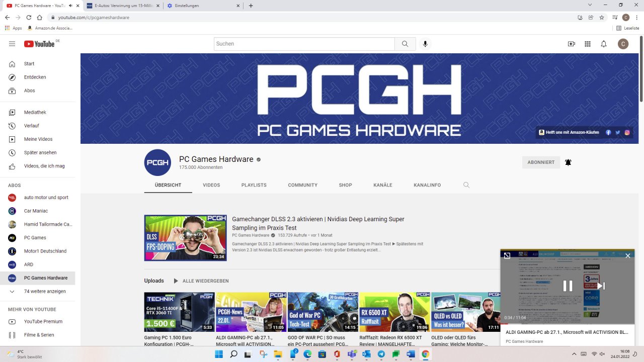Screen dimensions: 644x362
Task: Open the PCGH Twitter link on the banner
Action: [x=618, y=132]
